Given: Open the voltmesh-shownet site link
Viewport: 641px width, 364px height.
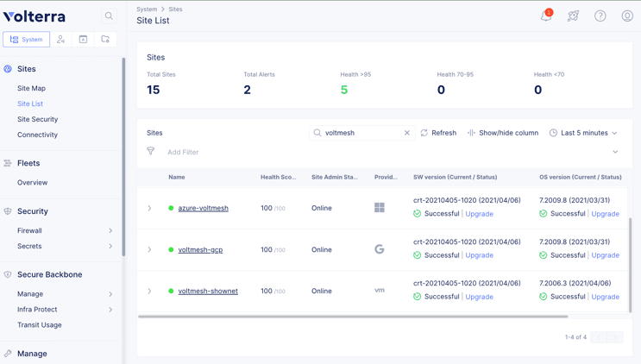Looking at the screenshot, I should (208, 291).
